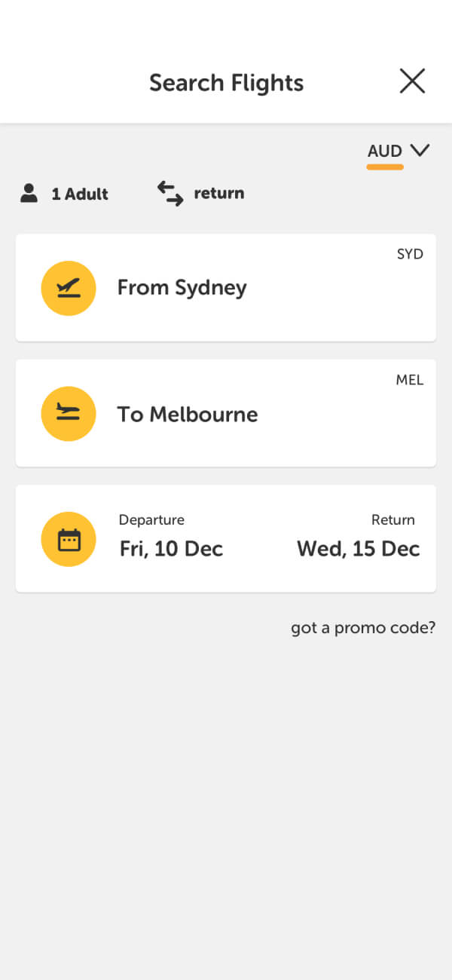Open the "got a promo code?" link
Screen dimensions: 452x980
[x=363, y=628]
